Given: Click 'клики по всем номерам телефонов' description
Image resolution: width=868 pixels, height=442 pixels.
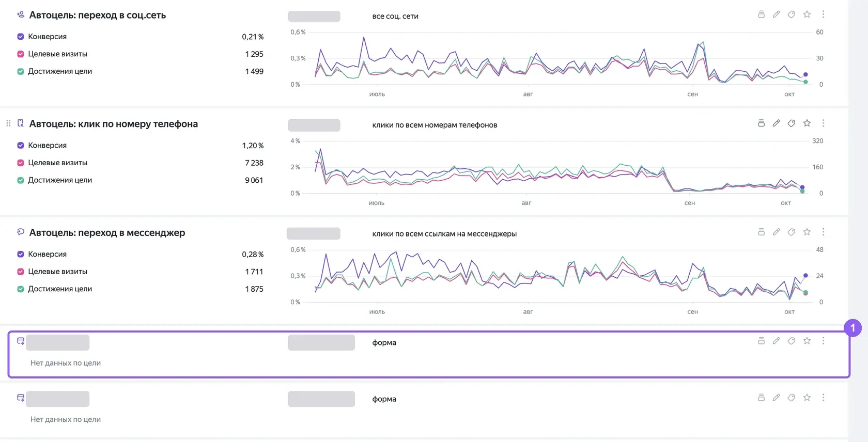Looking at the screenshot, I should pyautogui.click(x=435, y=125).
